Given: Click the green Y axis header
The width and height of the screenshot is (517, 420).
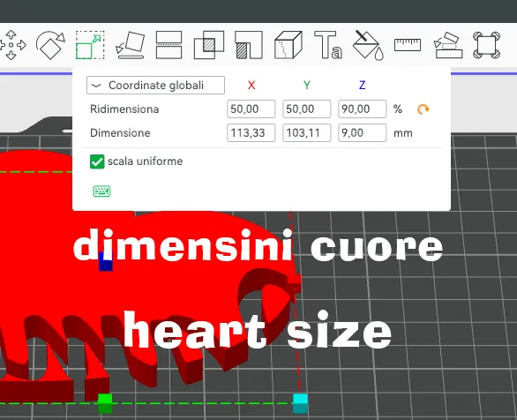Looking at the screenshot, I should [307, 86].
